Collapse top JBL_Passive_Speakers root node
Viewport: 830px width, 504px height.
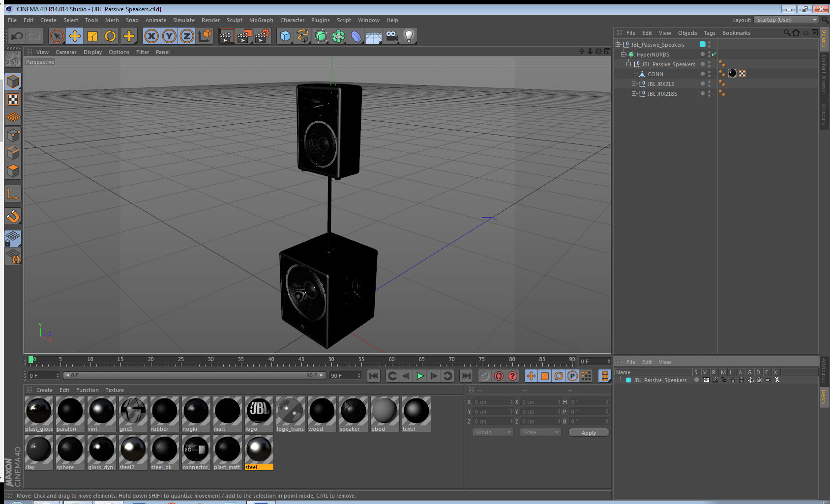pyautogui.click(x=618, y=44)
